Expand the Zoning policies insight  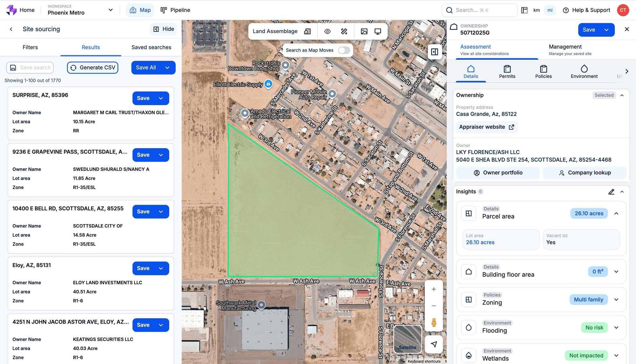(616, 300)
